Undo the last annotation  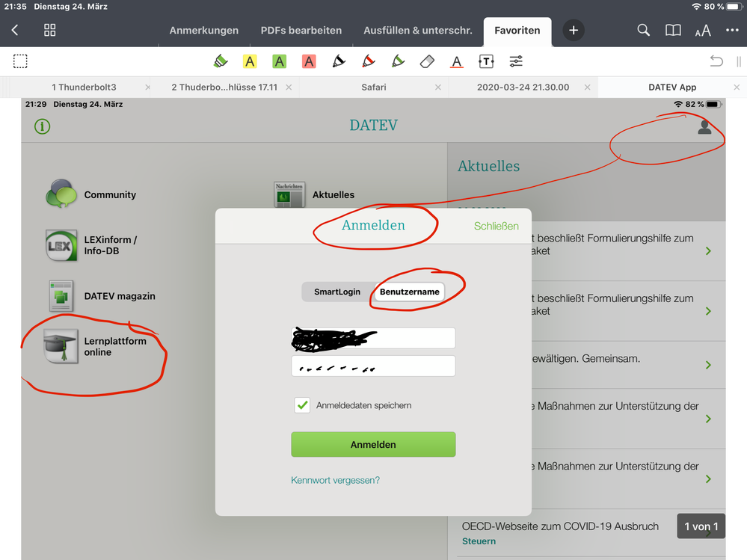coord(716,61)
